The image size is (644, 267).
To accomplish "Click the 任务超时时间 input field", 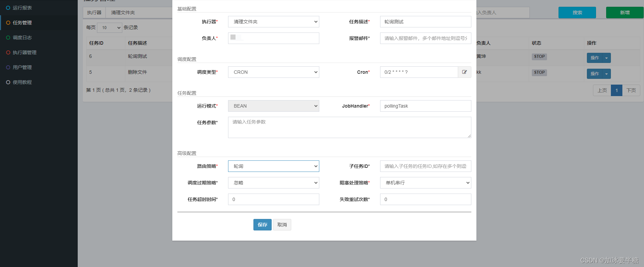I will point(274,199).
